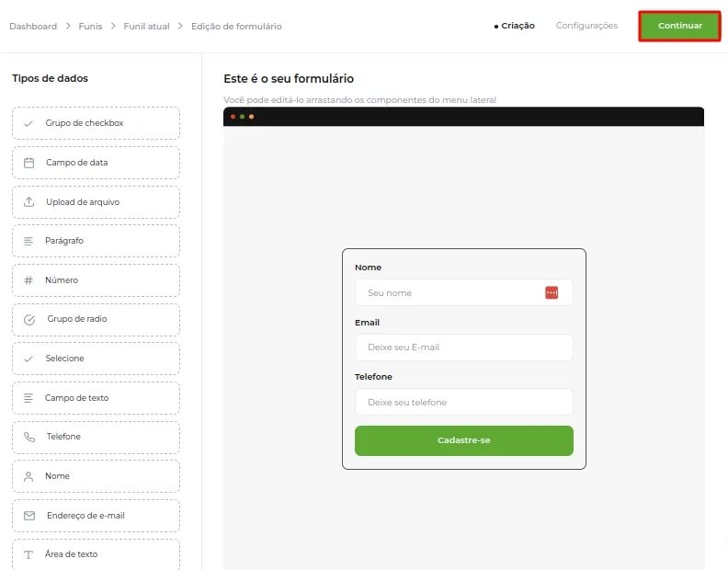Select the Campo de texto component label
This screenshot has height=570, width=728.
76,398
